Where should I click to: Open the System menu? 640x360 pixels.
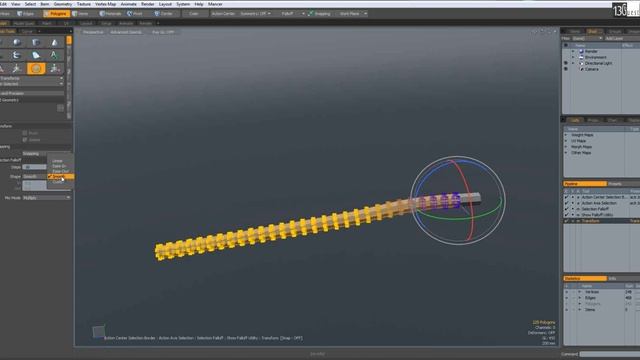tap(183, 4)
